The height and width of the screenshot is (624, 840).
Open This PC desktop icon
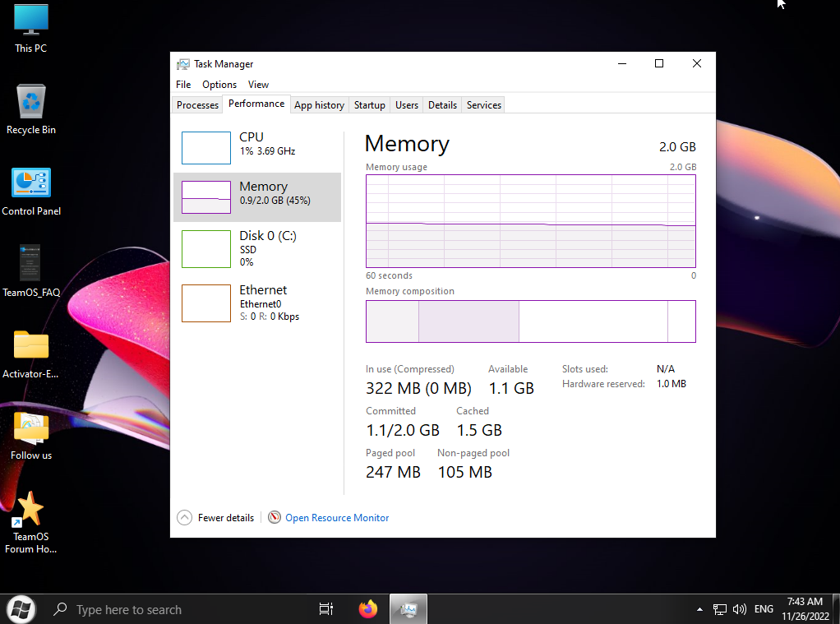[30, 28]
